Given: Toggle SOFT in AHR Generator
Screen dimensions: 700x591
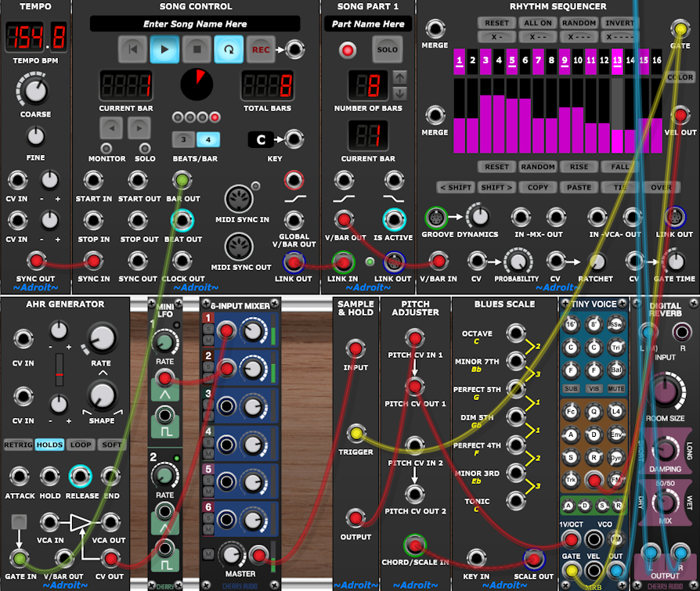Looking at the screenshot, I should coord(112,445).
